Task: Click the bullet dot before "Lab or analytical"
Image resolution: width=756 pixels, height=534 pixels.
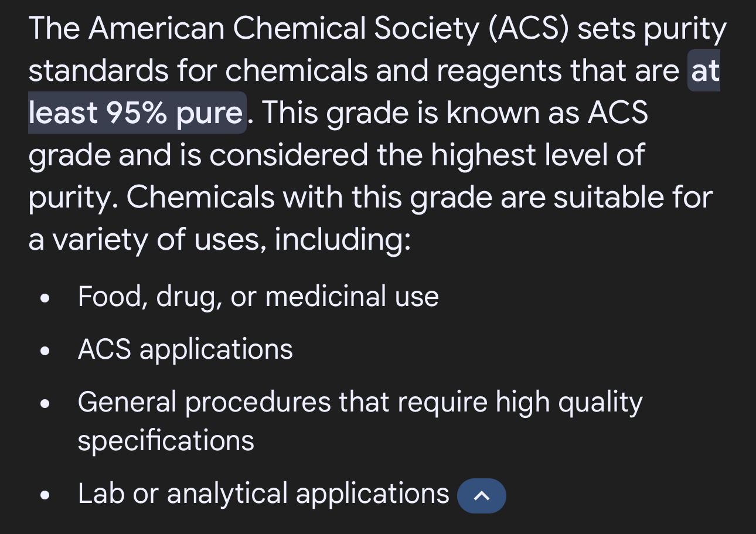Action: [44, 495]
